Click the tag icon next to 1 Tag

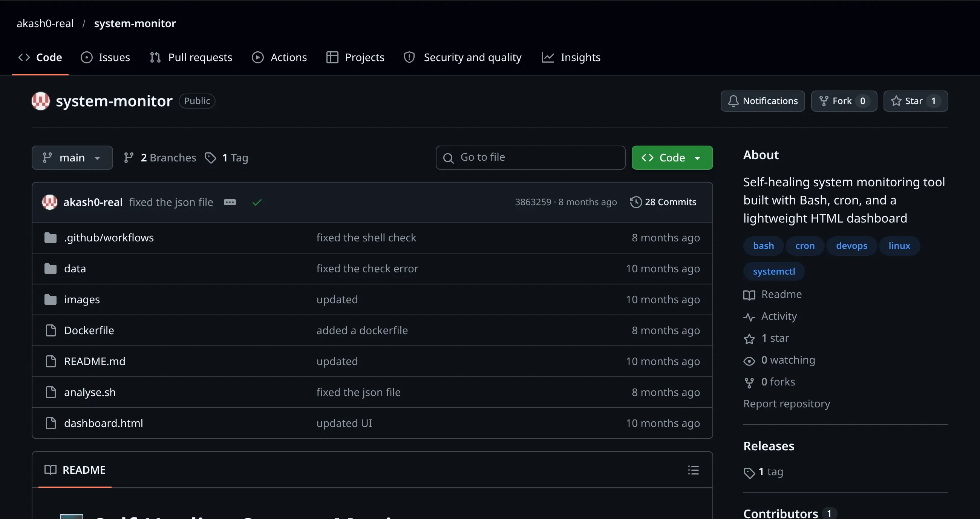(x=210, y=158)
